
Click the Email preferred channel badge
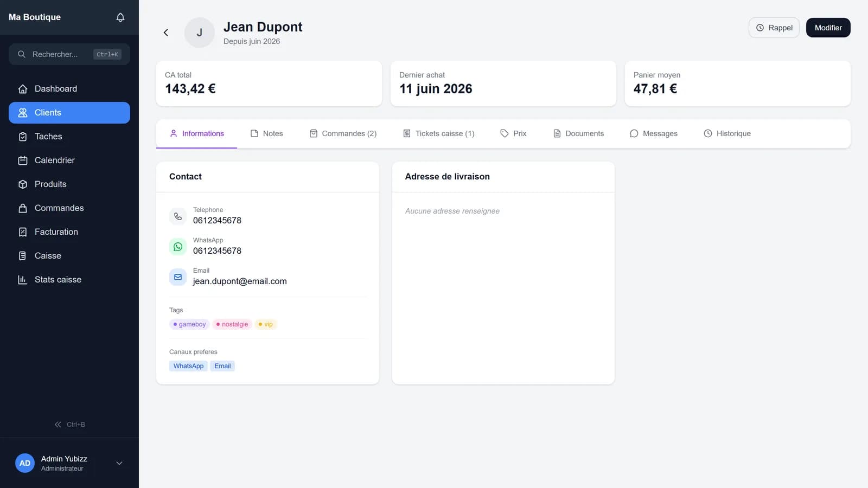pos(222,366)
